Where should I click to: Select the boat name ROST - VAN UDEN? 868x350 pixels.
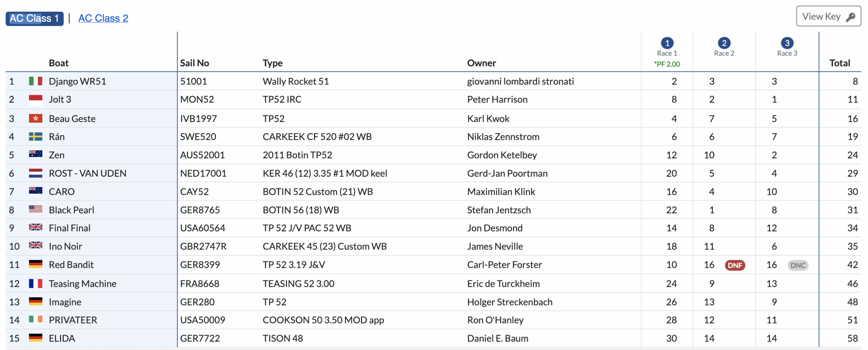click(x=87, y=173)
